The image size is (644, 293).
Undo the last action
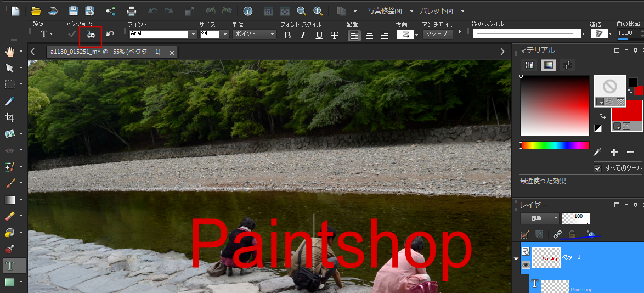pos(152,10)
